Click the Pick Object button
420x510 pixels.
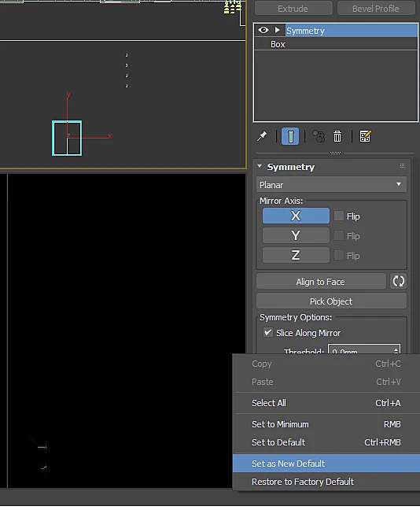331,301
